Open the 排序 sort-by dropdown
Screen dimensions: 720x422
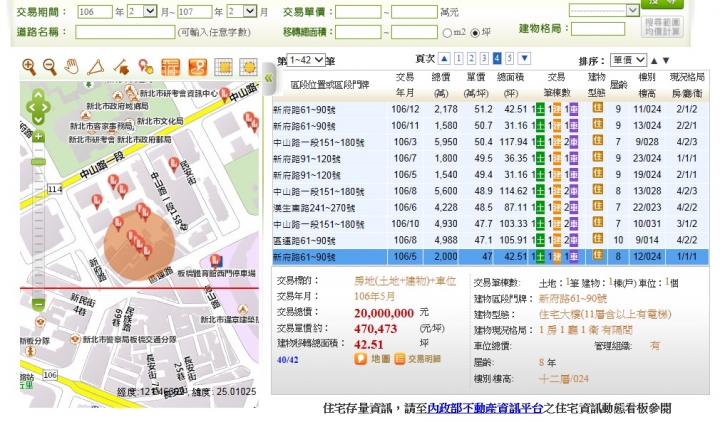pos(628,60)
